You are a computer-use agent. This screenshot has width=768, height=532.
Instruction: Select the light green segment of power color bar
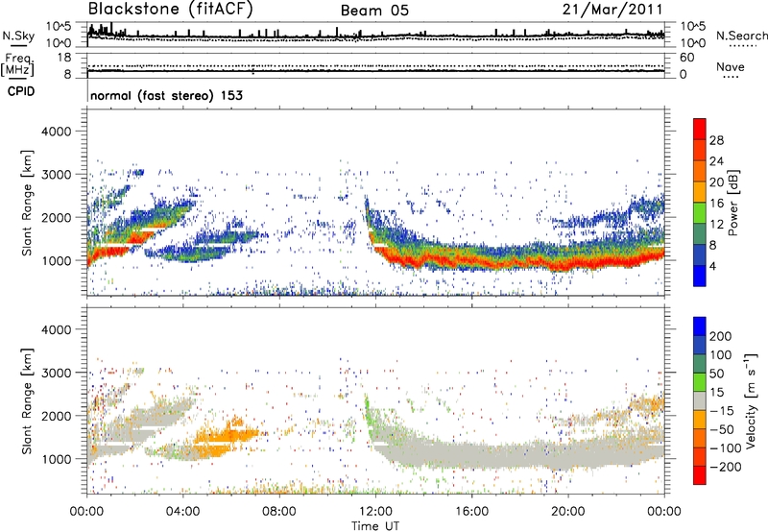(700, 212)
